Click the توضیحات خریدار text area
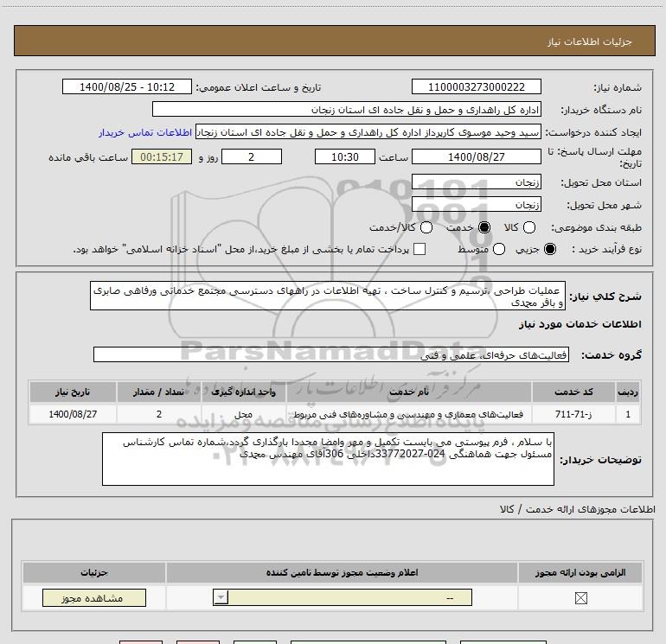666x644 pixels. point(328,459)
